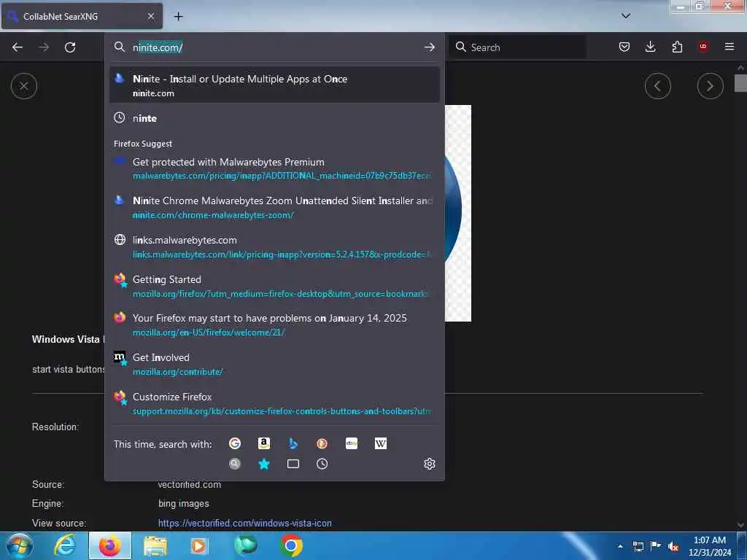Viewport: 747px width, 560px height.
Task: Reload the current page
Action: 70,47
